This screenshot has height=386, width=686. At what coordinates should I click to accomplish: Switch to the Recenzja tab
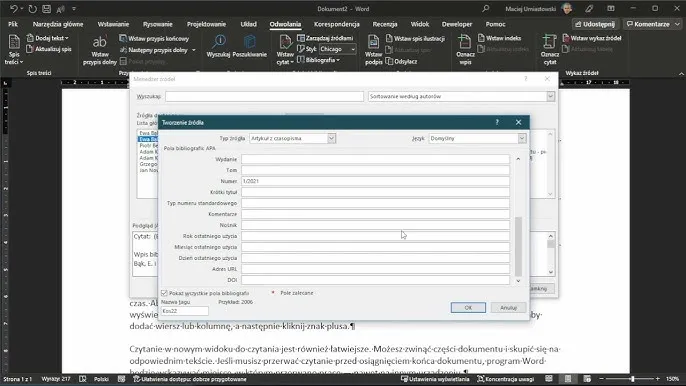385,24
